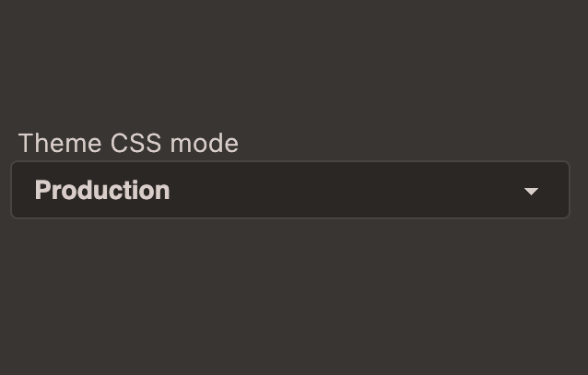Expand the Production combo box
This screenshot has height=375, width=588.
[289, 191]
